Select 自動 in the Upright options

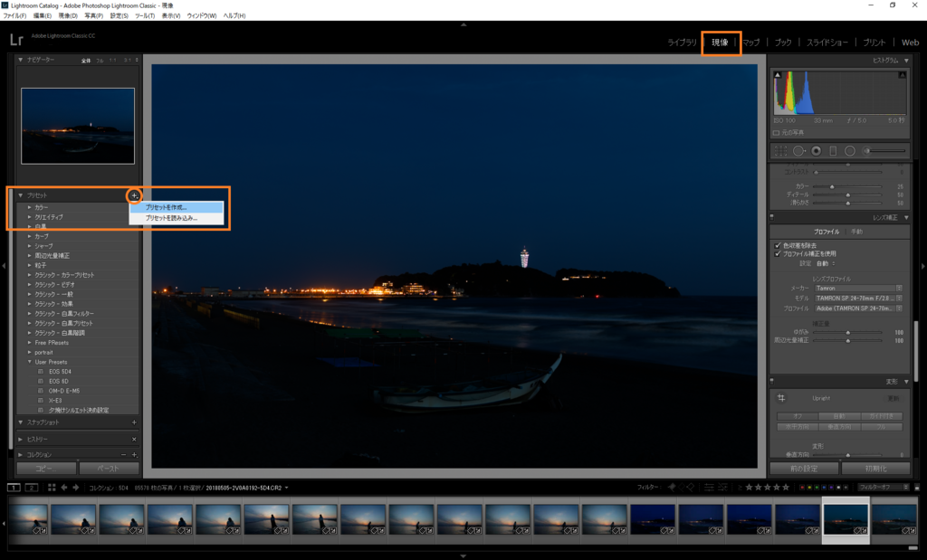coord(839,416)
